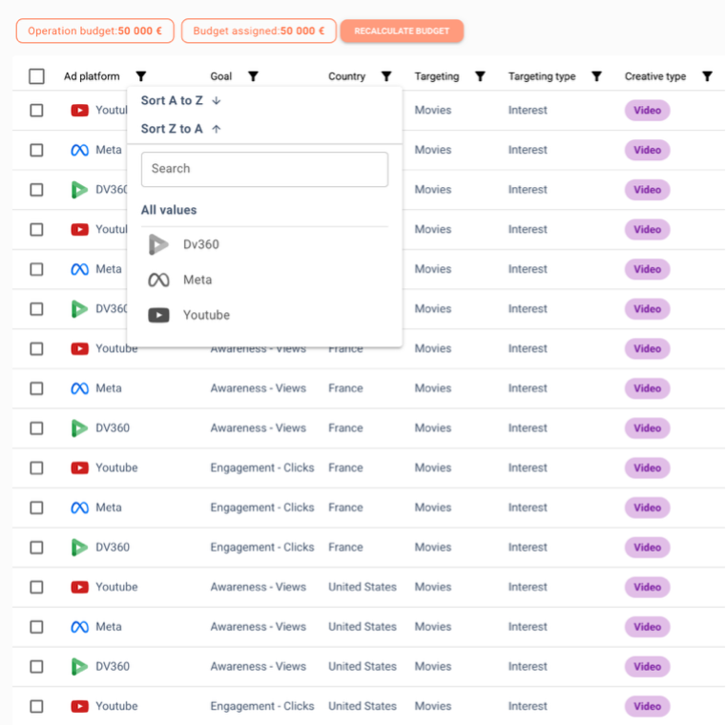The height and width of the screenshot is (728, 728).
Task: Click the Meta logo in filter values
Action: pos(158,280)
